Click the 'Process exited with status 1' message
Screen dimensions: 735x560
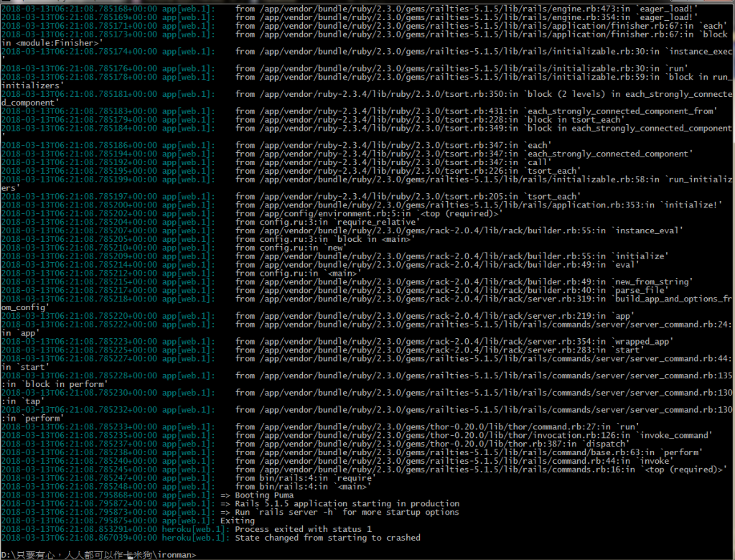304,529
